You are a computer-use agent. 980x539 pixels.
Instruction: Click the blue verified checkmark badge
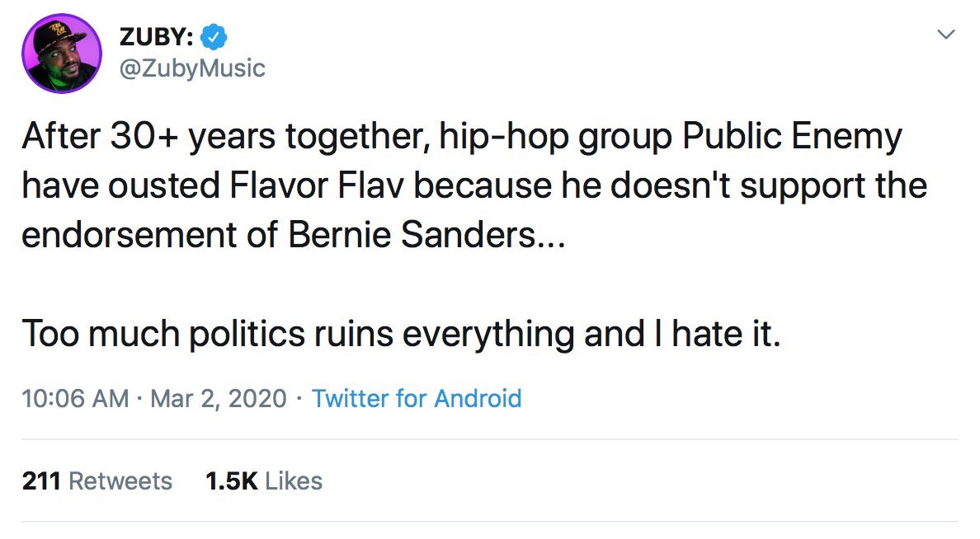point(213,37)
